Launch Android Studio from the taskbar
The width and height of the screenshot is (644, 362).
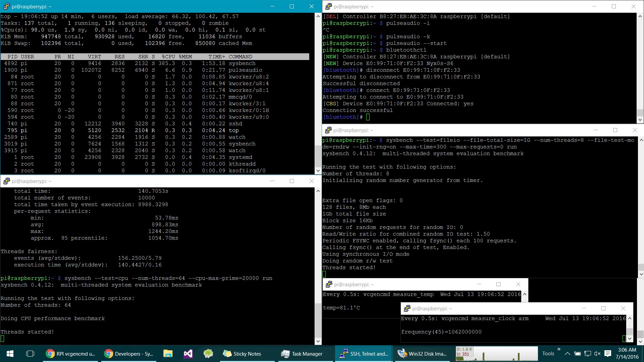coord(208,354)
